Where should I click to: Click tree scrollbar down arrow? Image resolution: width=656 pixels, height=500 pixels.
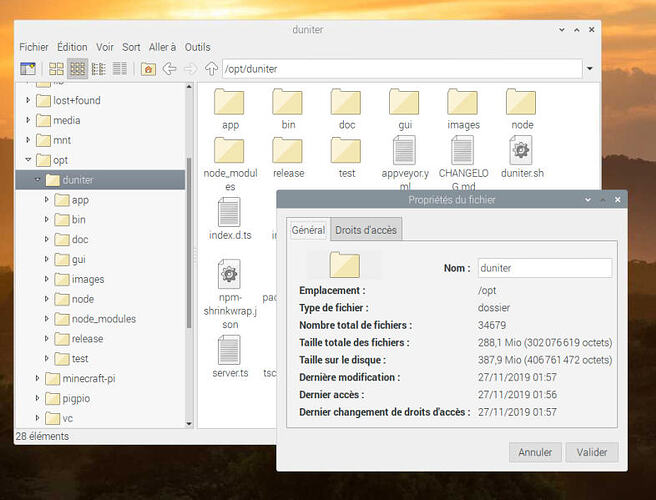click(189, 423)
